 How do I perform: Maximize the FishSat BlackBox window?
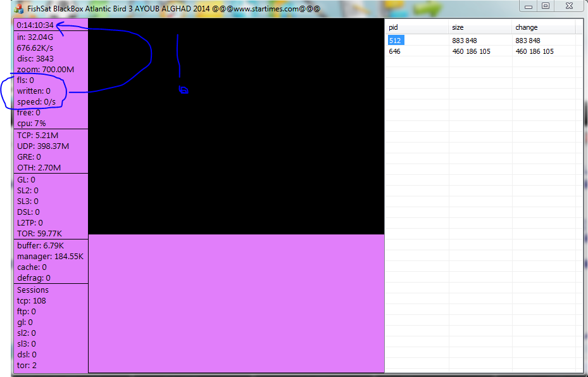point(546,6)
